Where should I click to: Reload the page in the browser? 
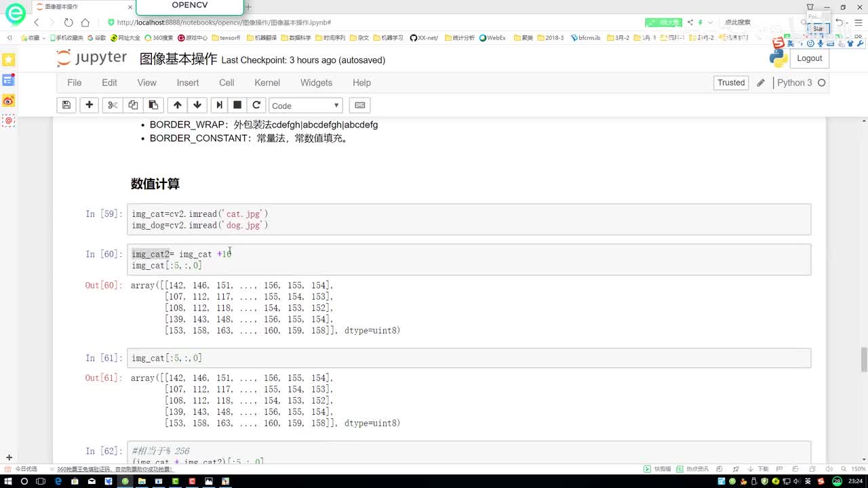click(68, 22)
